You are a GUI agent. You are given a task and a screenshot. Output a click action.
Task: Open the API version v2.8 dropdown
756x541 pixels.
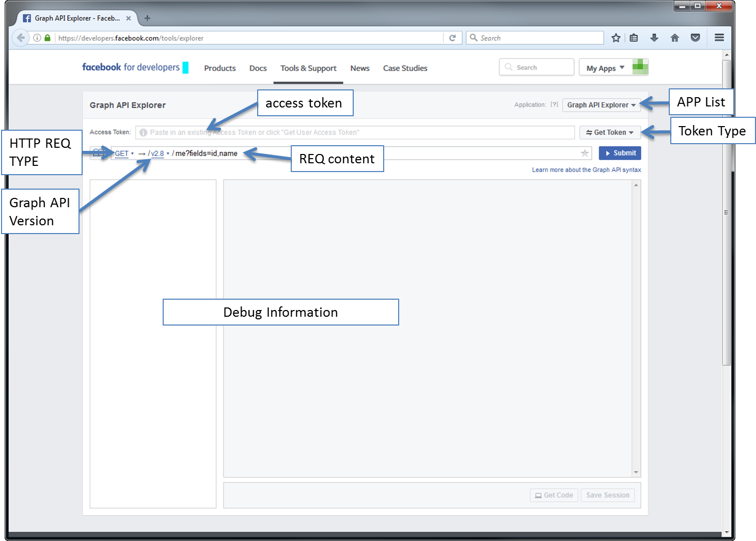[160, 153]
